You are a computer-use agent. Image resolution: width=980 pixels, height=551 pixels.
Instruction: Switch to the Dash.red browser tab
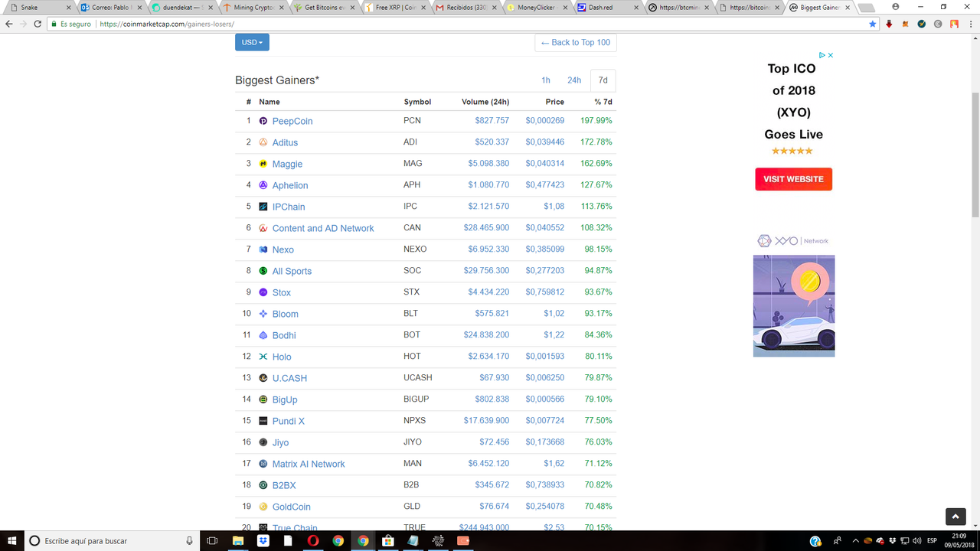[x=607, y=7]
